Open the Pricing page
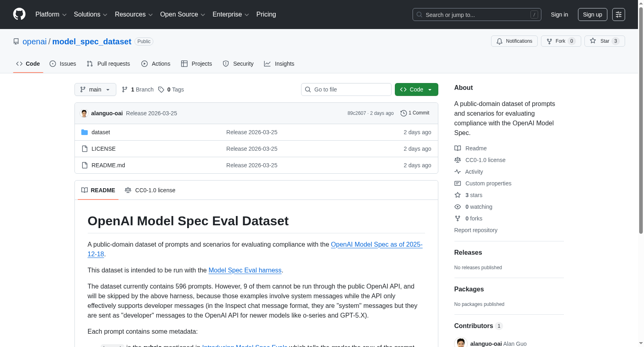The width and height of the screenshot is (644, 347). pyautogui.click(x=266, y=15)
